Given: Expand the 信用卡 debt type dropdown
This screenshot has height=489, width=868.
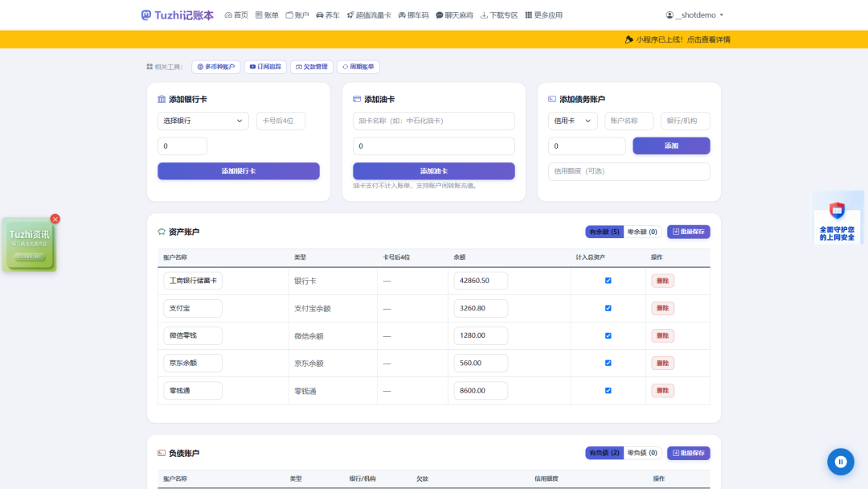Looking at the screenshot, I should pos(572,121).
